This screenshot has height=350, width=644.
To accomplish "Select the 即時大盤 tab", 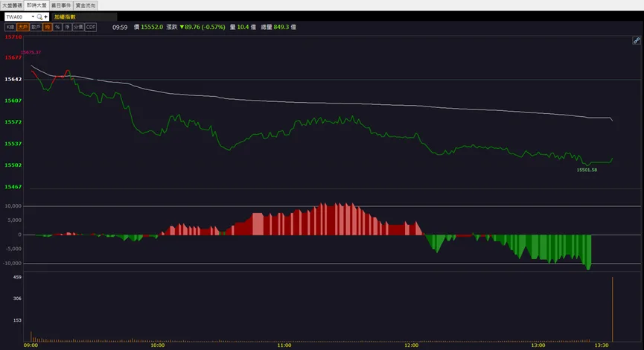I will coord(36,5).
